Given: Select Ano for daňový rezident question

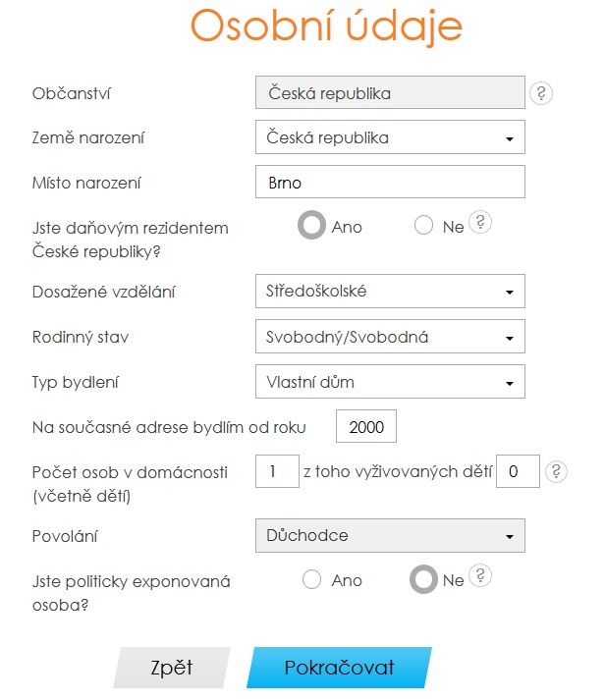Looking at the screenshot, I should click(x=311, y=225).
